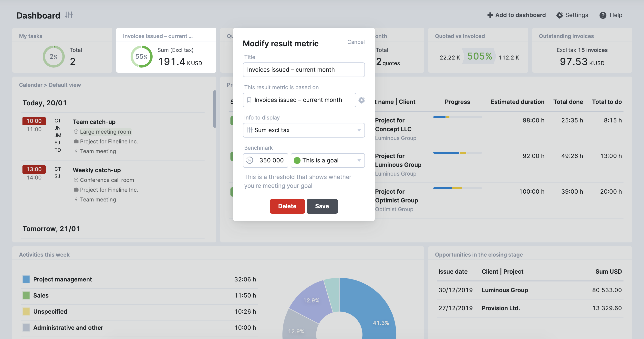Click the plus icon for Add to dashboard
This screenshot has height=339, width=644.
pos(490,15)
